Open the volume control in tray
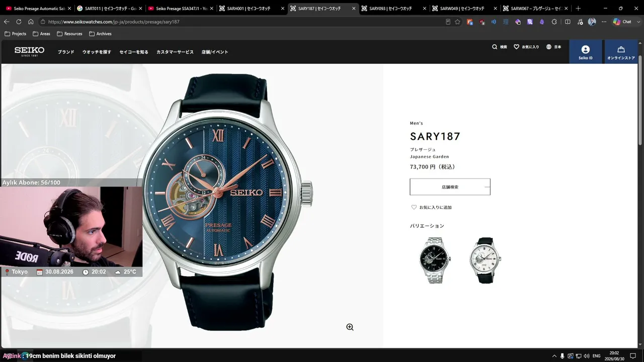The image size is (644, 362). click(587, 356)
